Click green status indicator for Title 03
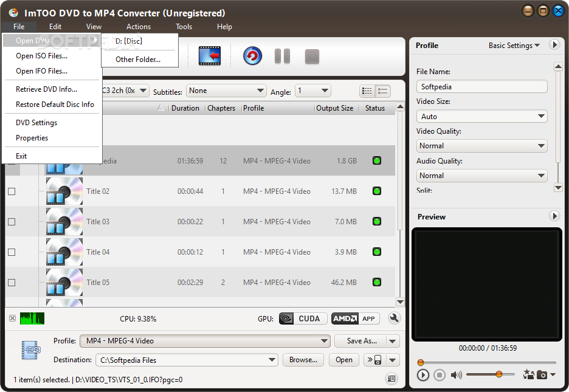This screenshot has height=392, width=569. 377,221
